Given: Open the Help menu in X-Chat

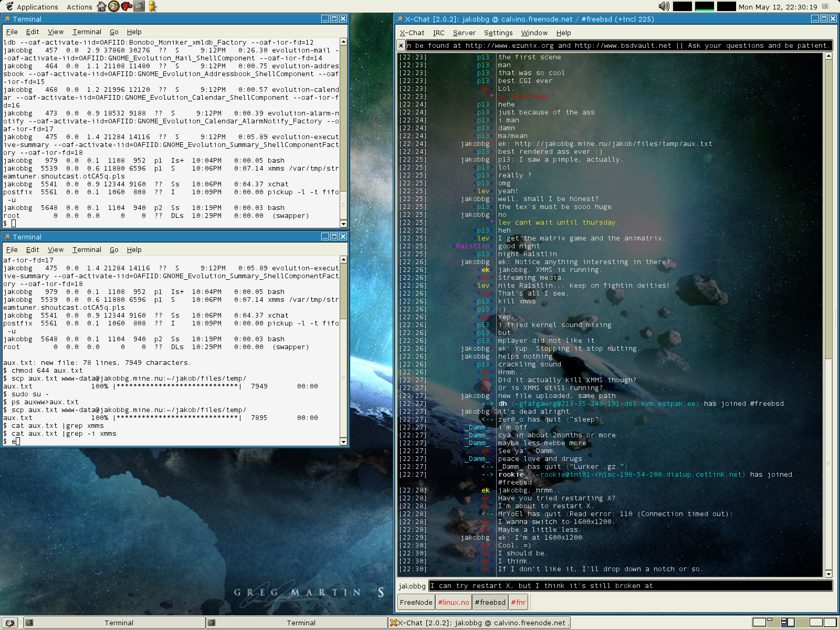Looking at the screenshot, I should [x=564, y=33].
